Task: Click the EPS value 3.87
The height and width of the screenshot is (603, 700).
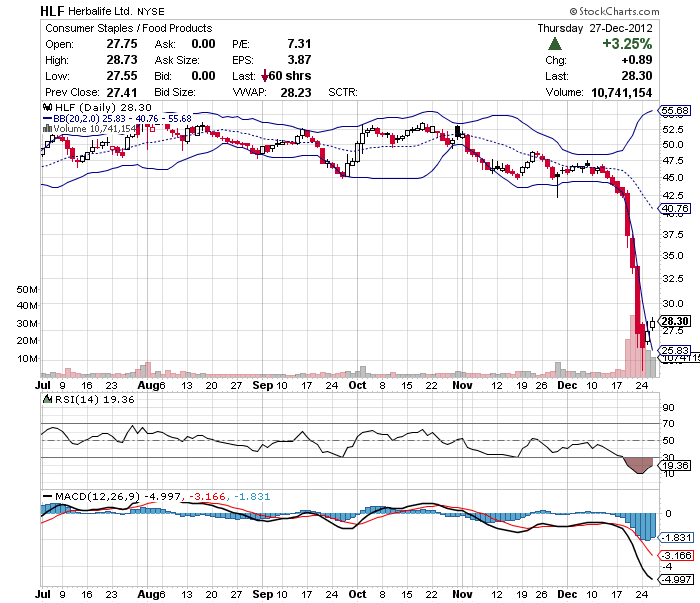Action: [299, 60]
